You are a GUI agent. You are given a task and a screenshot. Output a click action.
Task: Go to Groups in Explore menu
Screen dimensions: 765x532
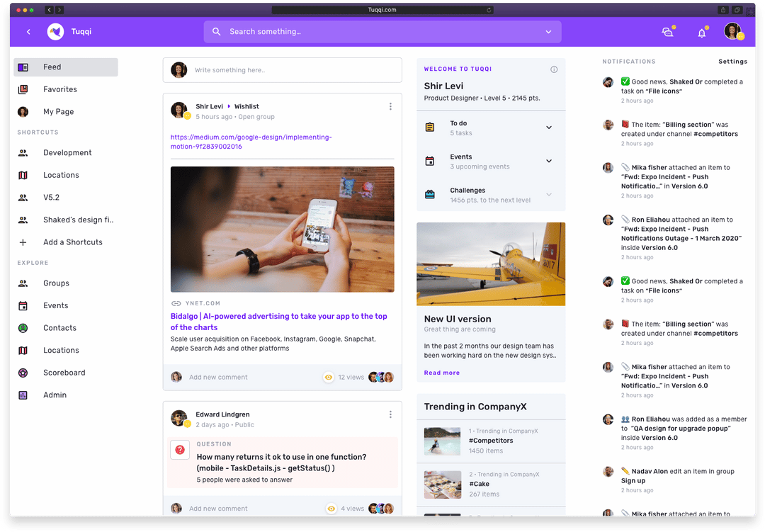pos(56,283)
